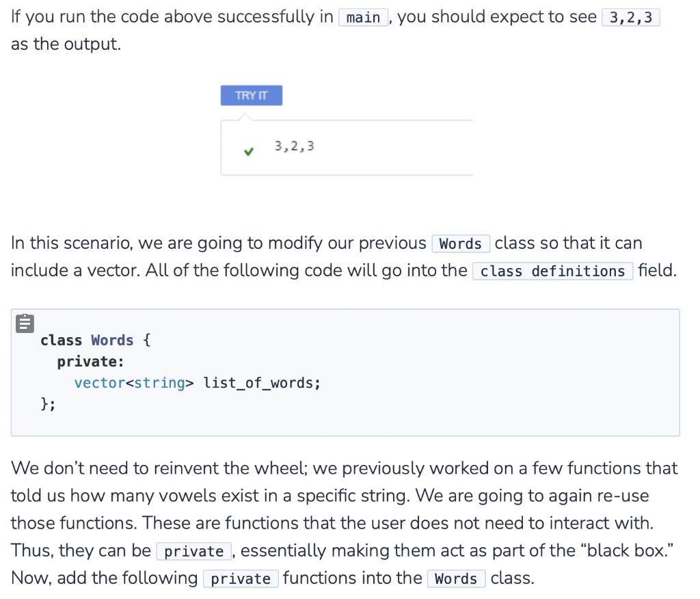Click the TRY IT button

click(252, 96)
